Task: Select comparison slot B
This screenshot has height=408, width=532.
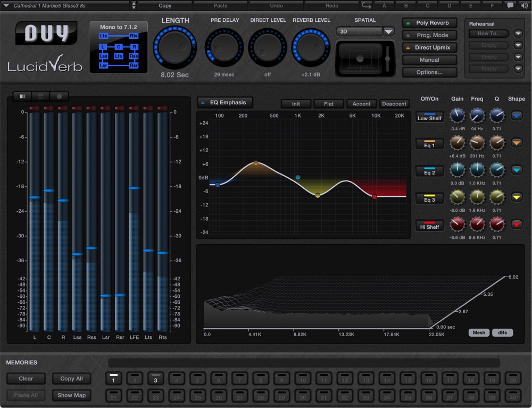Action: 406,5
